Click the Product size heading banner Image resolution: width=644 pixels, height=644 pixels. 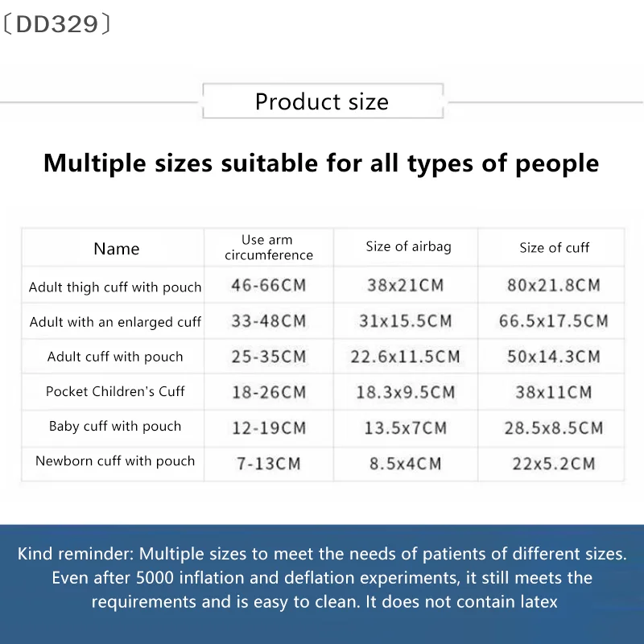coord(322,102)
